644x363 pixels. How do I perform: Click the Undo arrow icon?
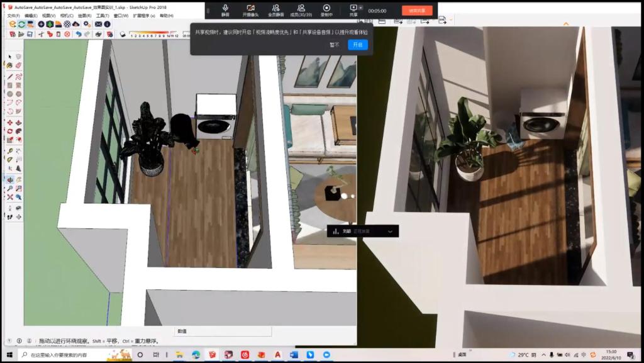[x=77, y=34]
